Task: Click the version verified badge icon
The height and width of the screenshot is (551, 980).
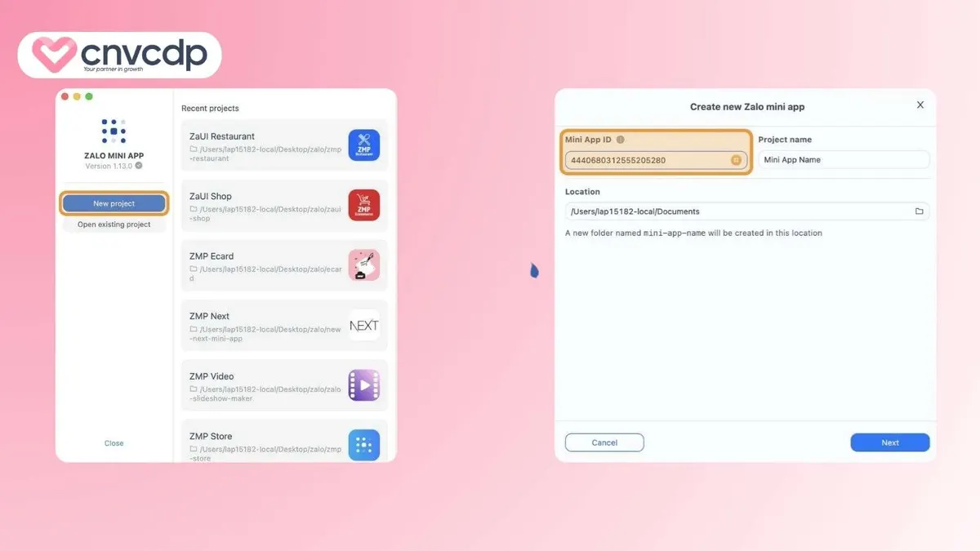Action: [139, 166]
